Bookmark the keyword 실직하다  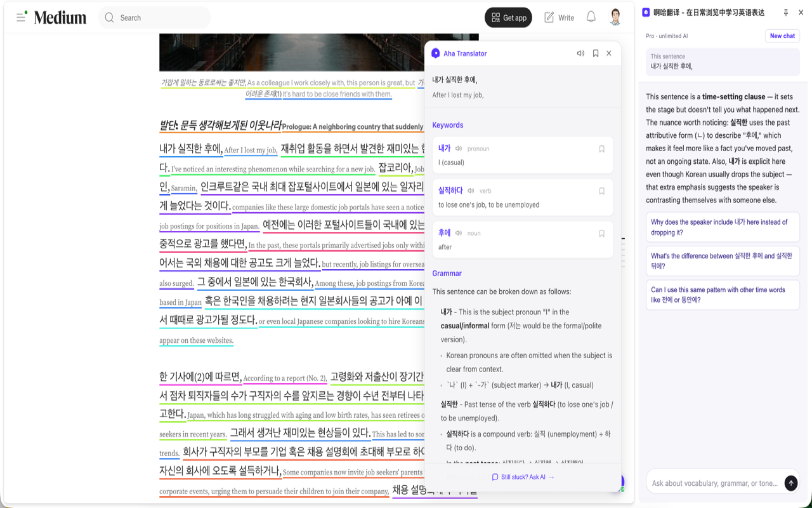(x=602, y=191)
